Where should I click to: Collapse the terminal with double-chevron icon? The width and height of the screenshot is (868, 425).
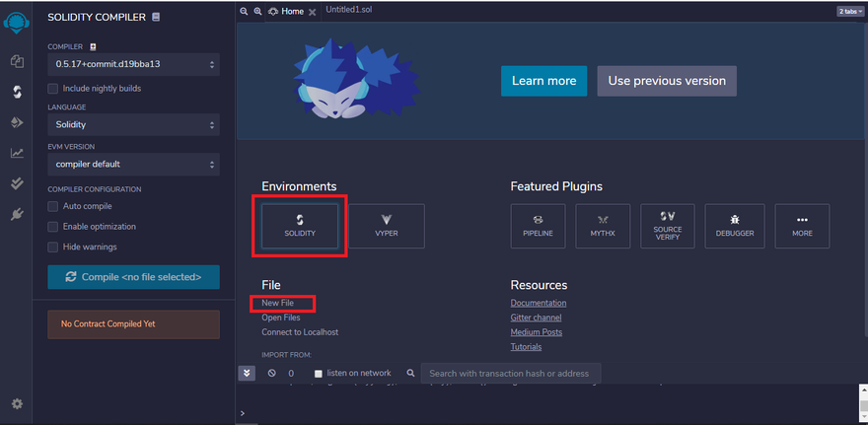[x=247, y=374]
